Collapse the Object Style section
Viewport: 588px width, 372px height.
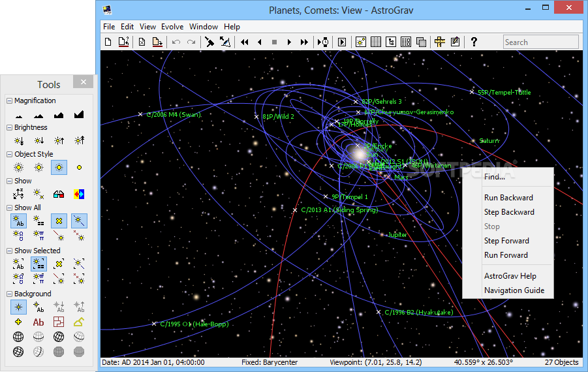9,154
